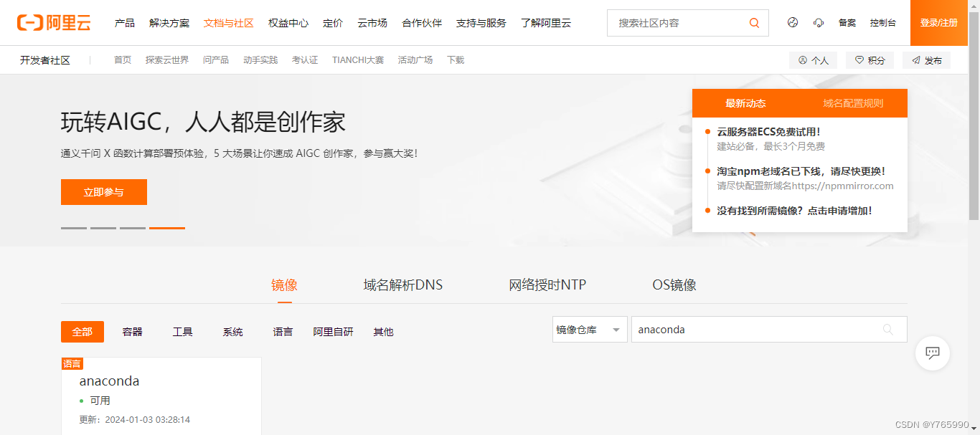This screenshot has width=980, height=435.
Task: Click the 登录/注册 button
Action: click(x=939, y=23)
